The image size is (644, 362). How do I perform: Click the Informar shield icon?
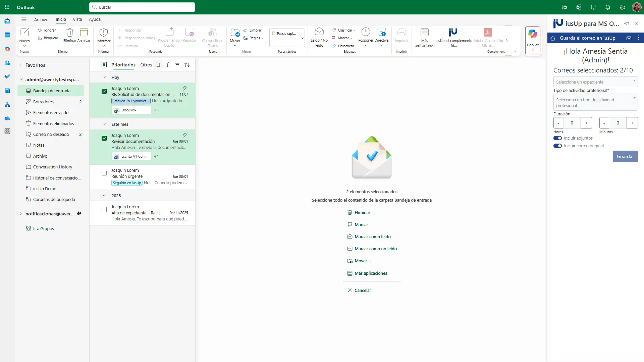point(104,33)
